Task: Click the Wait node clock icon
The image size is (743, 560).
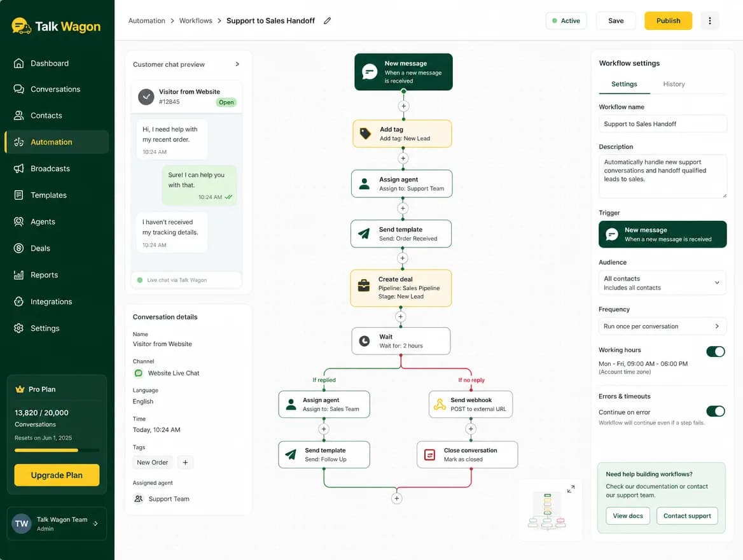Action: coord(365,341)
